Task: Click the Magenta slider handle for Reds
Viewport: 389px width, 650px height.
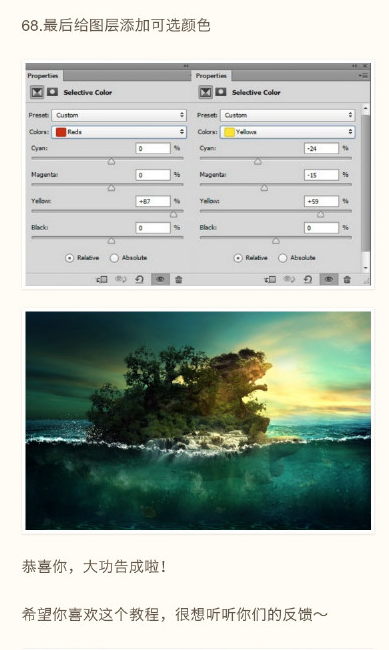Action: click(111, 188)
